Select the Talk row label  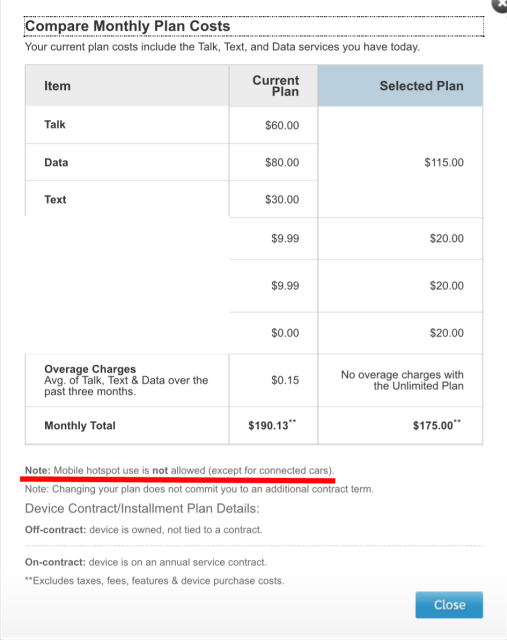coord(55,124)
